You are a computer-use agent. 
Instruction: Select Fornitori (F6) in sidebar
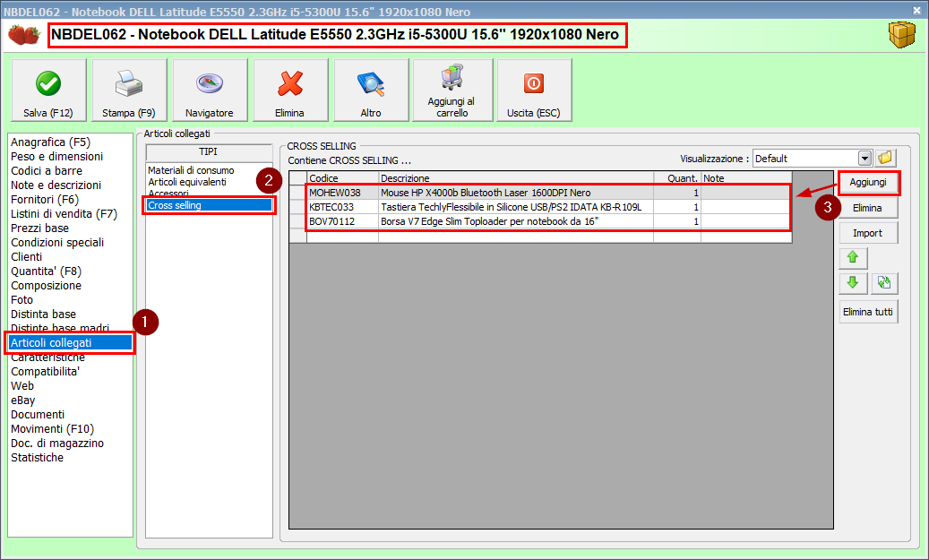click(45, 200)
